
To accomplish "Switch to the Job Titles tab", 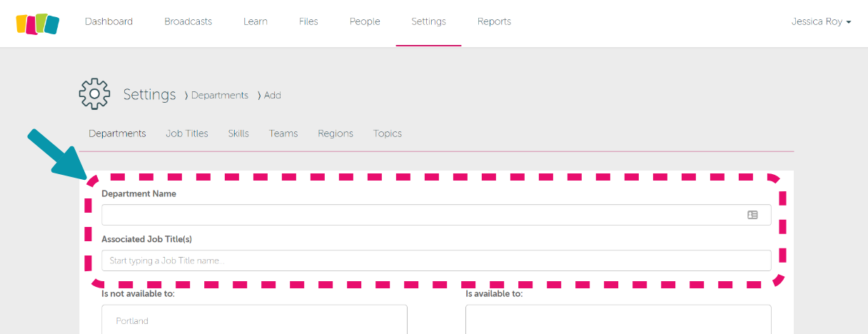I will click(187, 133).
